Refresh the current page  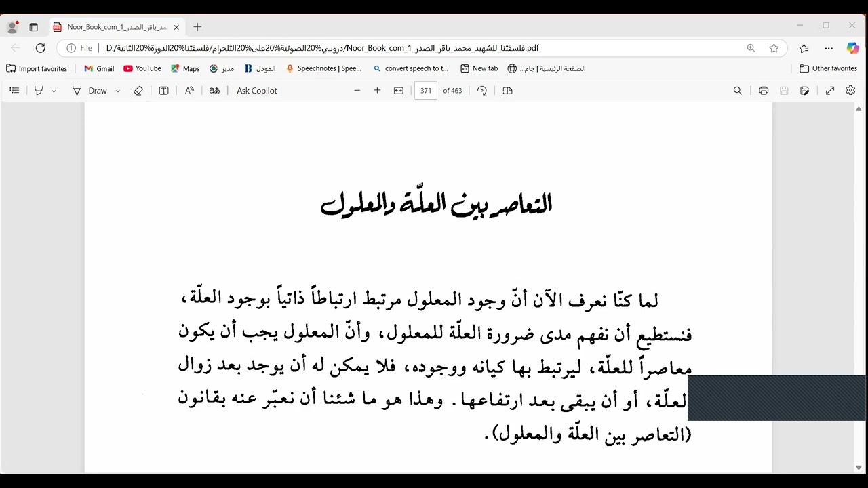pos(41,48)
